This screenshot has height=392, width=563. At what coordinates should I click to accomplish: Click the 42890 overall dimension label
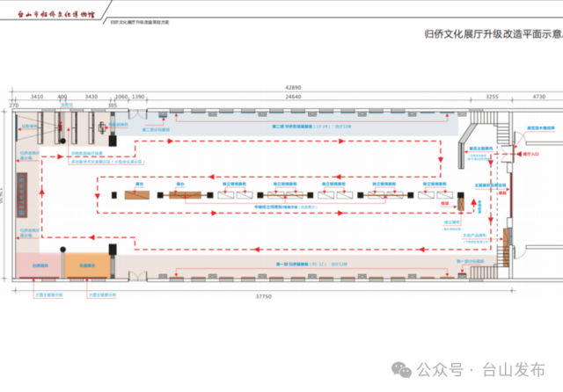291,88
